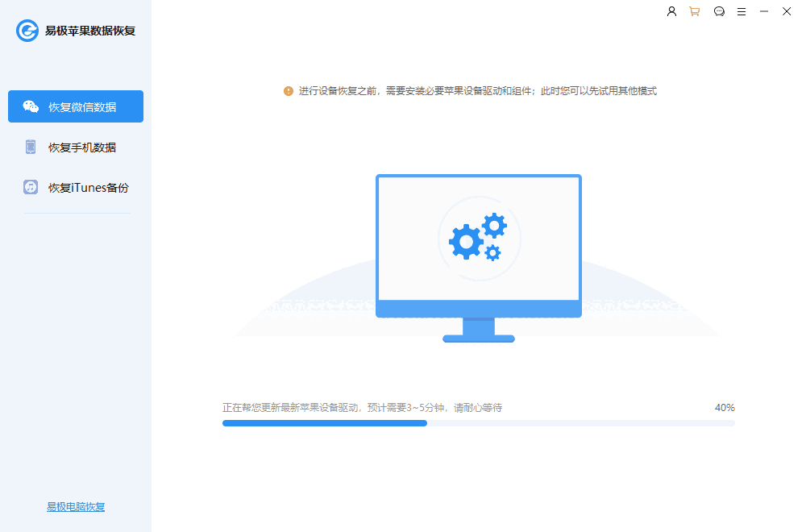Click the blue progress bar
This screenshot has width=806, height=532.
tap(324, 422)
